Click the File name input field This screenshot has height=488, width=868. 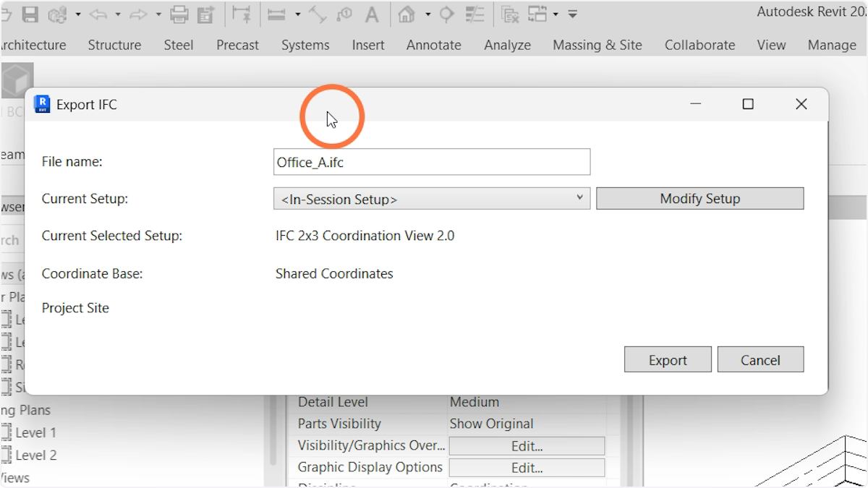pyautogui.click(x=431, y=162)
